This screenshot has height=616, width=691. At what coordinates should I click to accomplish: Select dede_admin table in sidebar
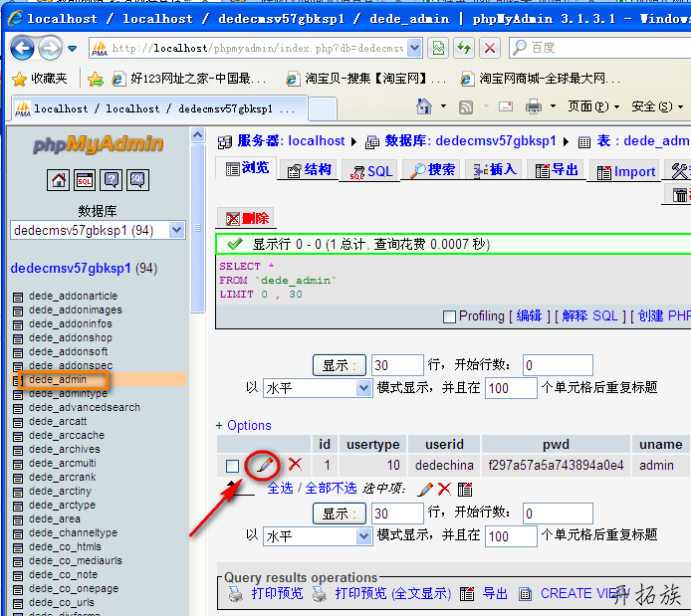pyautogui.click(x=58, y=379)
